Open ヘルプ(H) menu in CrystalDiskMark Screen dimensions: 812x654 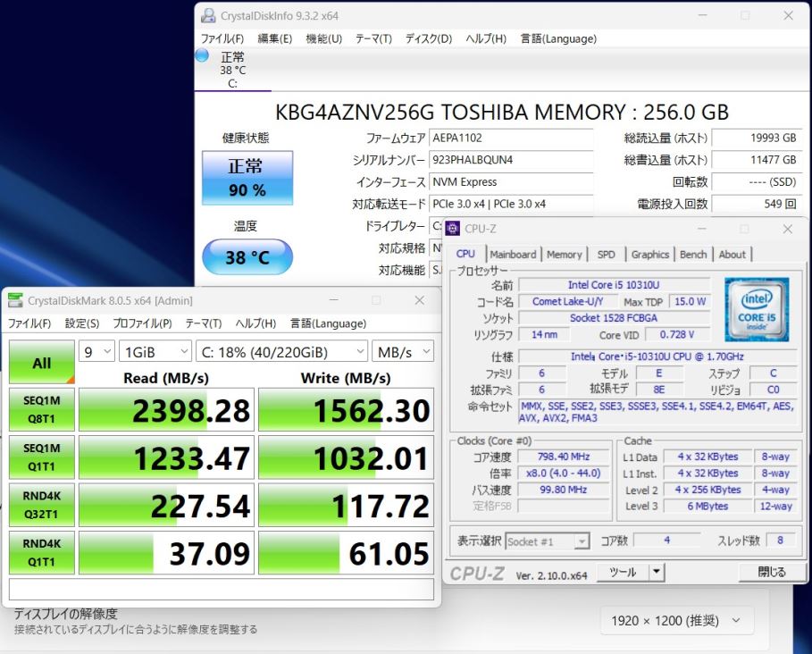[x=255, y=323]
